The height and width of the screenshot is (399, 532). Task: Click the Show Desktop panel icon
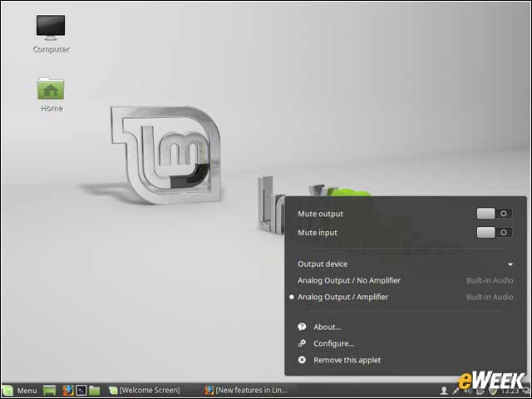point(50,391)
